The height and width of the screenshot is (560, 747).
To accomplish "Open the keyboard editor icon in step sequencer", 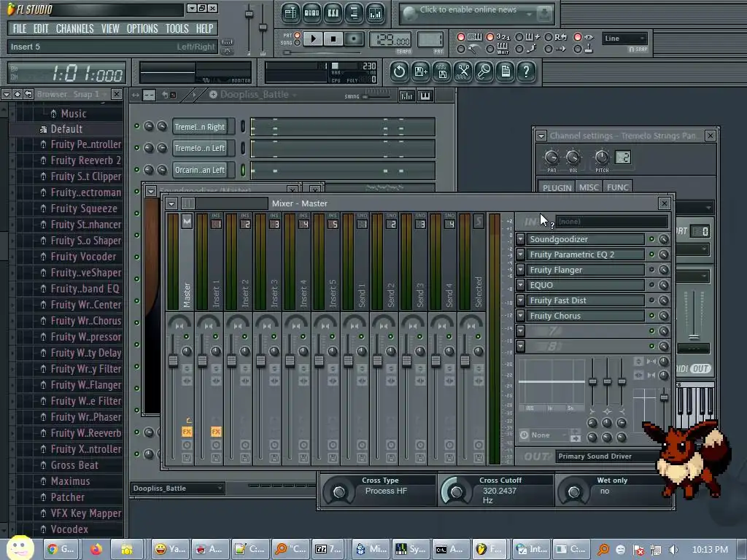I will tap(425, 96).
